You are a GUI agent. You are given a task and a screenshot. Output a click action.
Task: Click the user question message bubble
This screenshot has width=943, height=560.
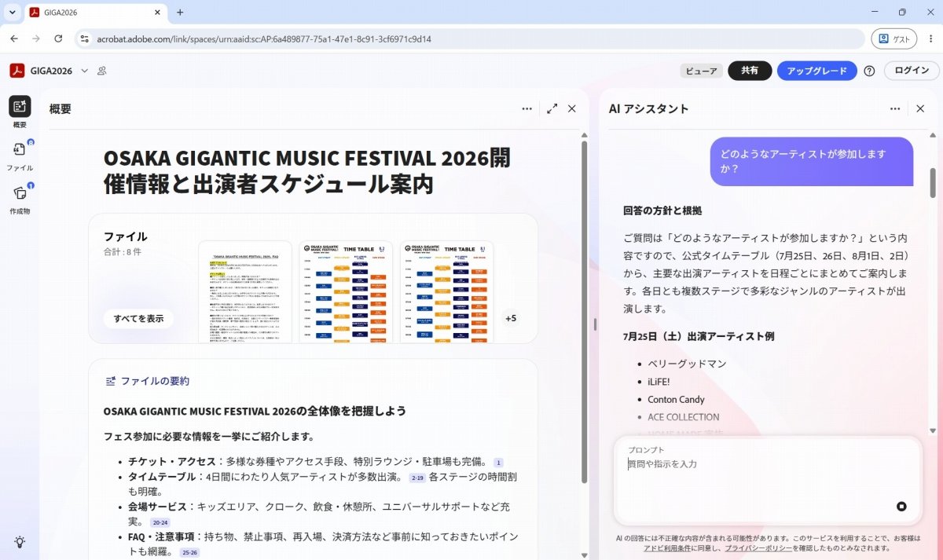pyautogui.click(x=812, y=162)
